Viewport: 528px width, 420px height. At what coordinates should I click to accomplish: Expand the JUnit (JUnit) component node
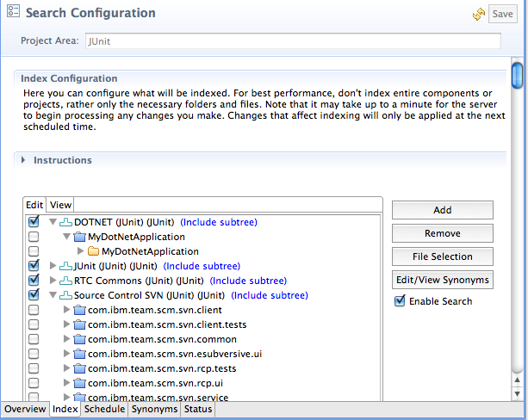(53, 266)
